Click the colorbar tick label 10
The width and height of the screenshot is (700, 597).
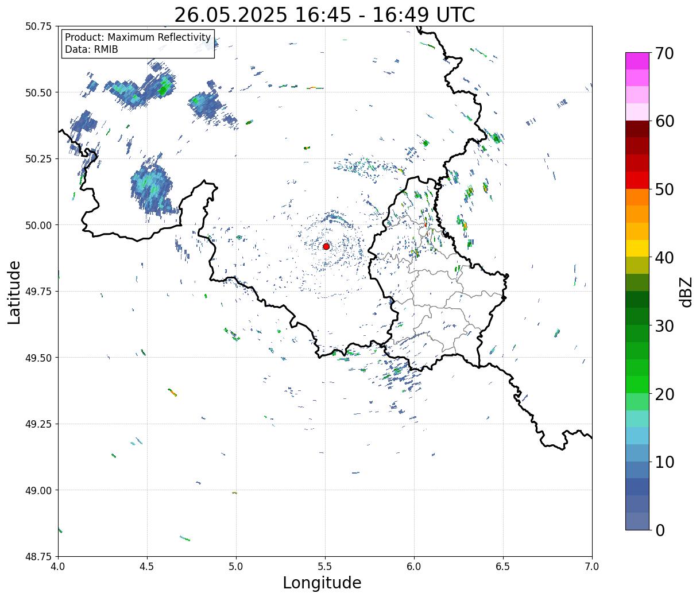pos(664,462)
